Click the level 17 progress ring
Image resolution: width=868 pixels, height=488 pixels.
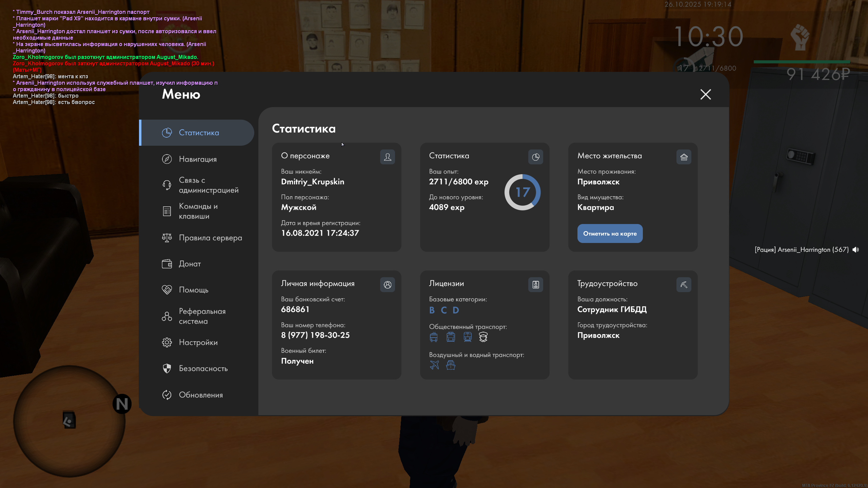522,192
